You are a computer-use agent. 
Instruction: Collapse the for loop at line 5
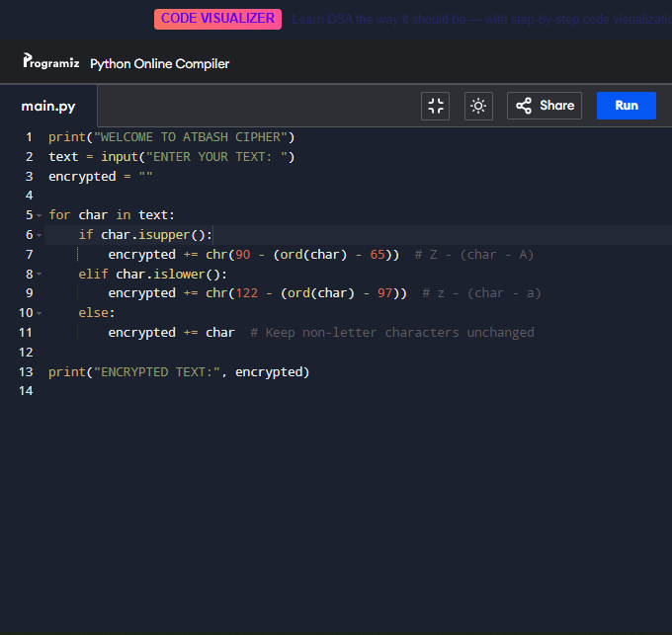pyautogui.click(x=39, y=215)
